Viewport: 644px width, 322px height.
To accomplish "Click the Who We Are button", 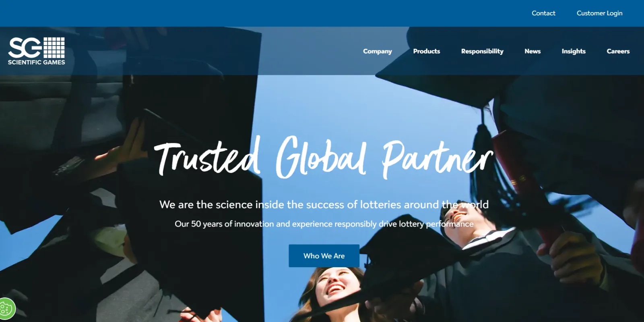I will point(324,256).
